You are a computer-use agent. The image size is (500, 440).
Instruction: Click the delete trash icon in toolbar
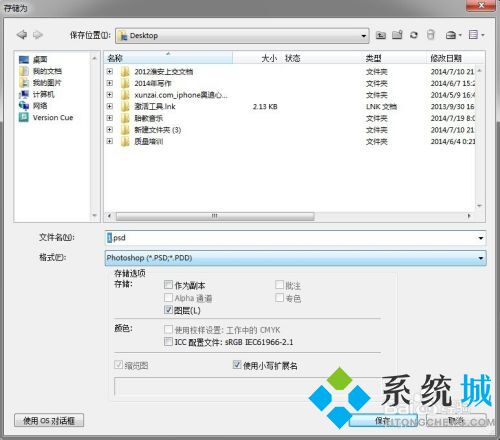pos(431,35)
